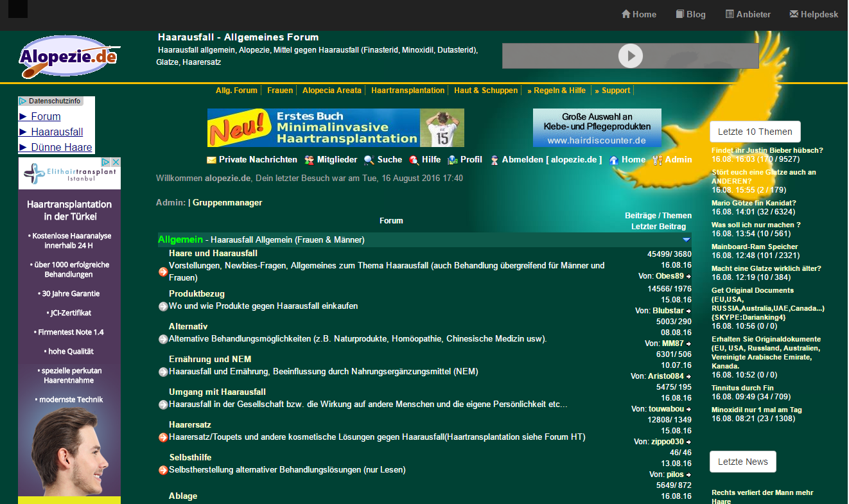Go to last post by Obes89 arrow

click(688, 276)
